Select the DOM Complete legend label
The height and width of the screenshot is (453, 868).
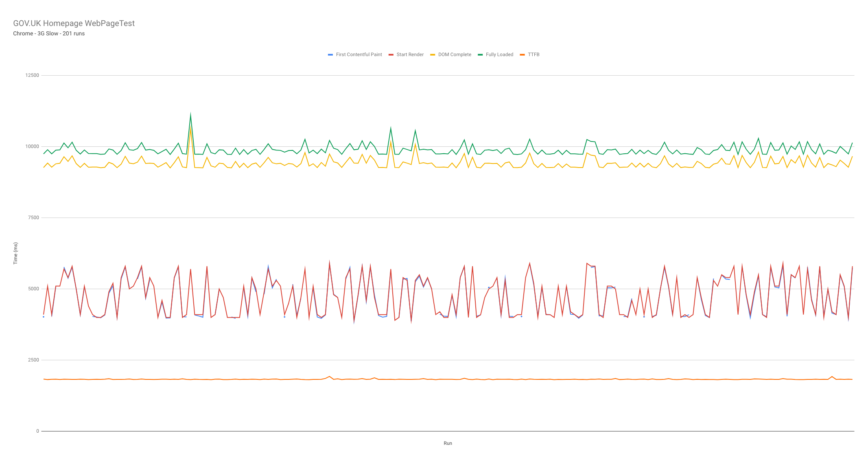point(455,54)
